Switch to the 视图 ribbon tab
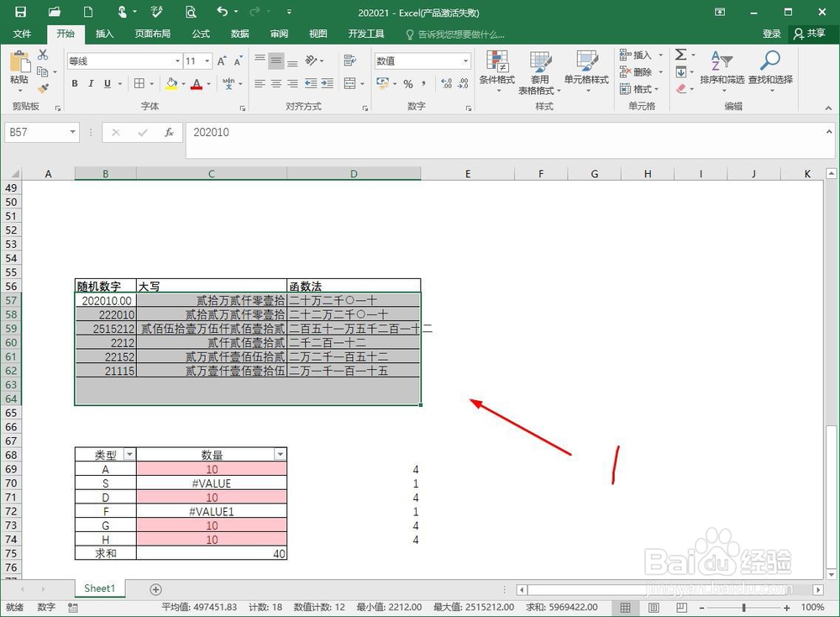 pyautogui.click(x=318, y=34)
